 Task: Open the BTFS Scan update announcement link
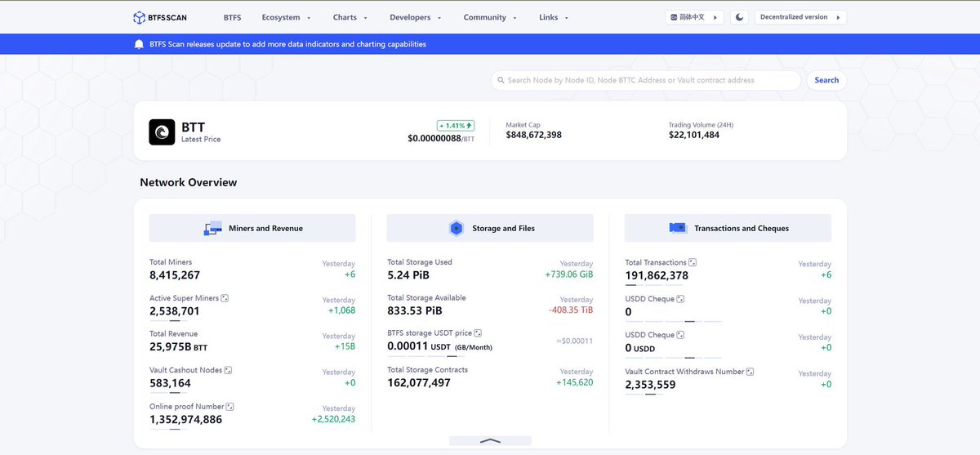coord(287,44)
